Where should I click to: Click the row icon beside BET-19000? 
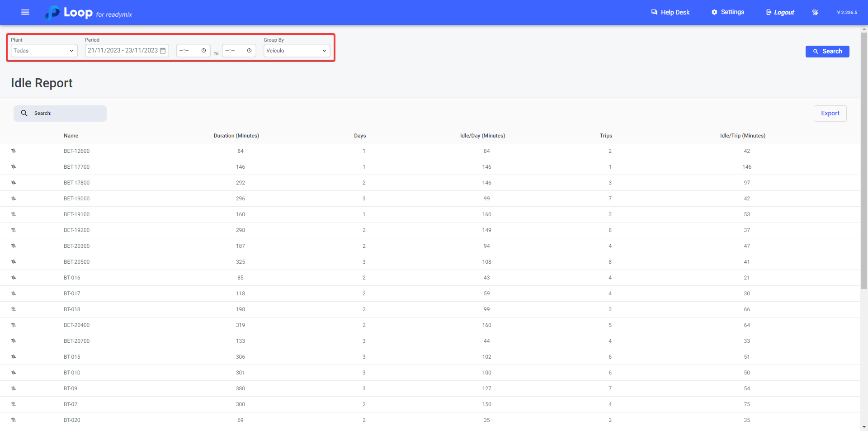pyautogui.click(x=14, y=199)
